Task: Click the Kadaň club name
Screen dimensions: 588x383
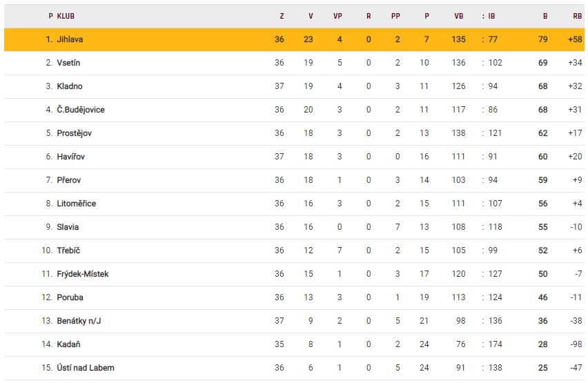Action: (69, 344)
